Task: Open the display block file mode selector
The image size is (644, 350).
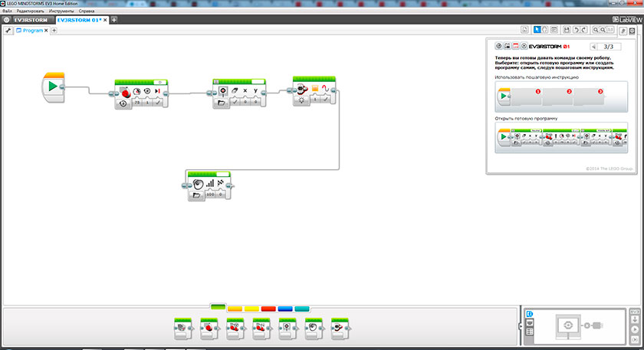Action: click(222, 103)
